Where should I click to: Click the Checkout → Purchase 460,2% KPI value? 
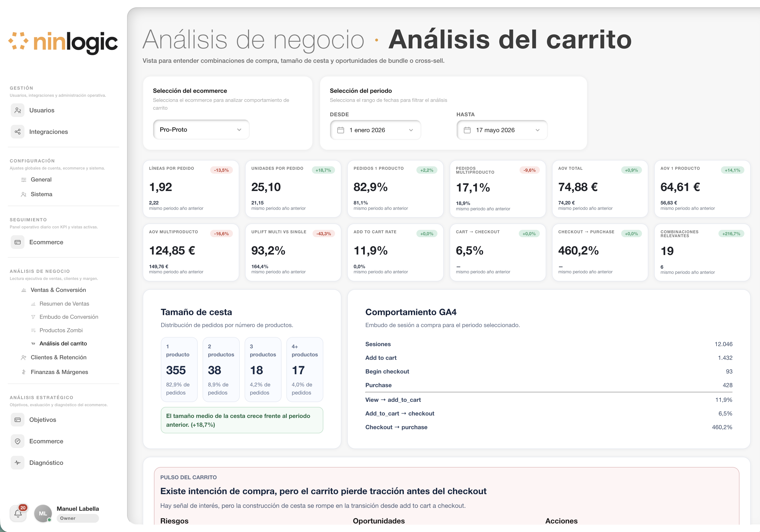(578, 251)
